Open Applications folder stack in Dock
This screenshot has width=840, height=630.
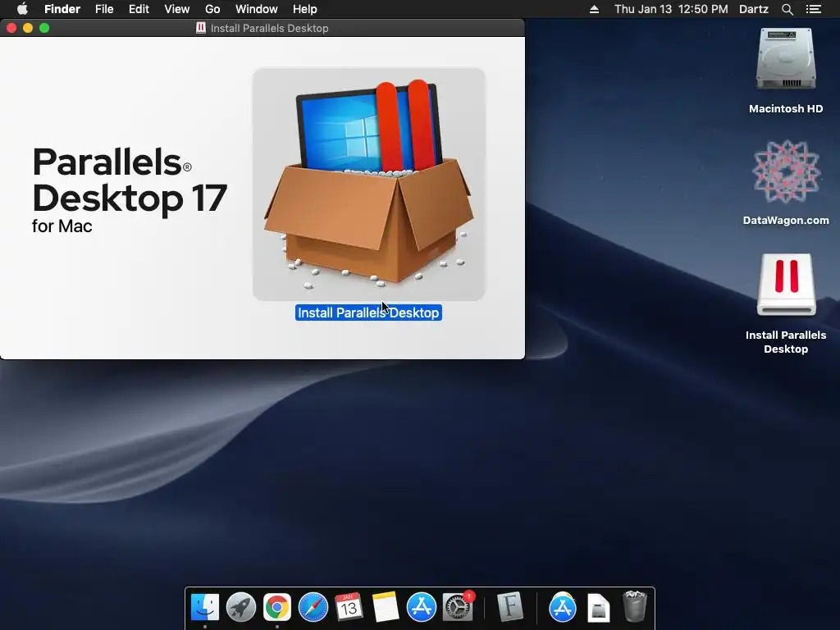562,607
